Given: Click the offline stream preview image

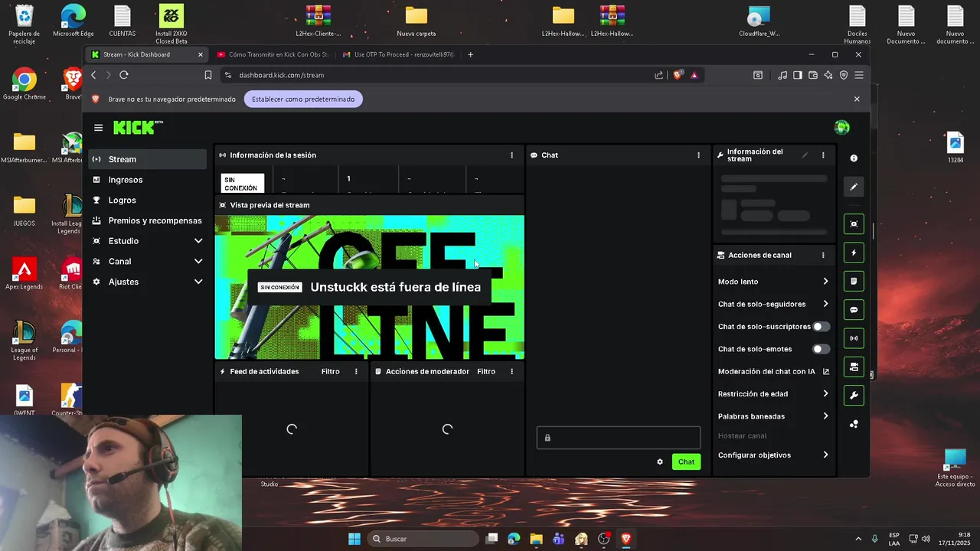Looking at the screenshot, I should point(370,288).
